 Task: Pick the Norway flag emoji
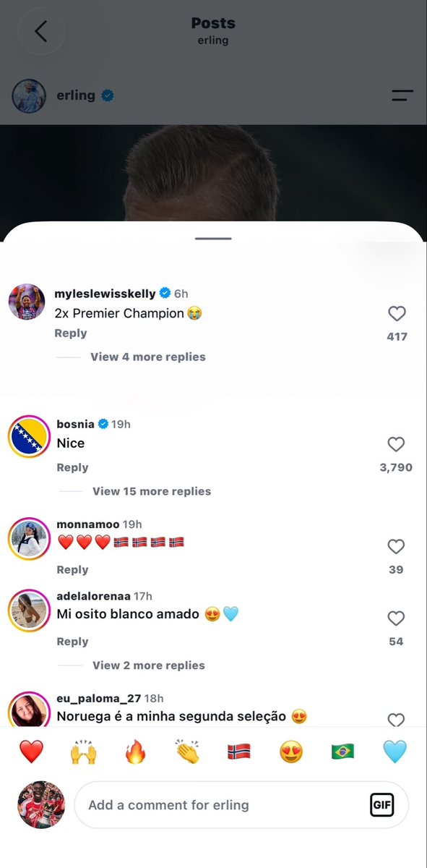[239, 752]
